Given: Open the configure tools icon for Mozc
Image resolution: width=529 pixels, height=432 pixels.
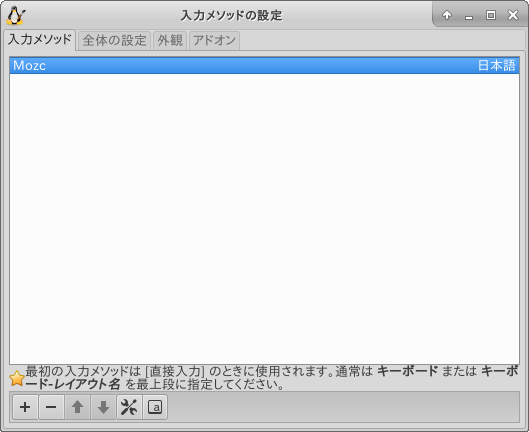Looking at the screenshot, I should (x=129, y=407).
